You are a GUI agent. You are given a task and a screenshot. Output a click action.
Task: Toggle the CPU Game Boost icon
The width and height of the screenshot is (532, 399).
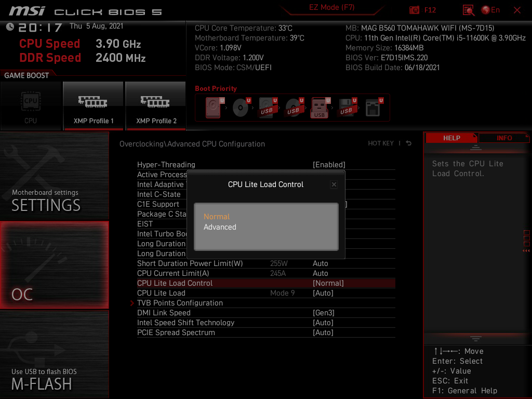pos(31,106)
